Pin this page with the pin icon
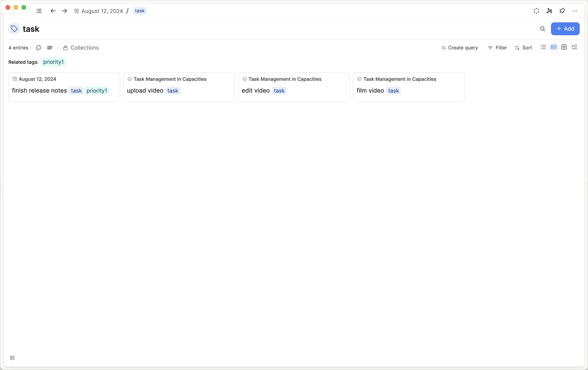The width and height of the screenshot is (588, 370). tap(562, 11)
